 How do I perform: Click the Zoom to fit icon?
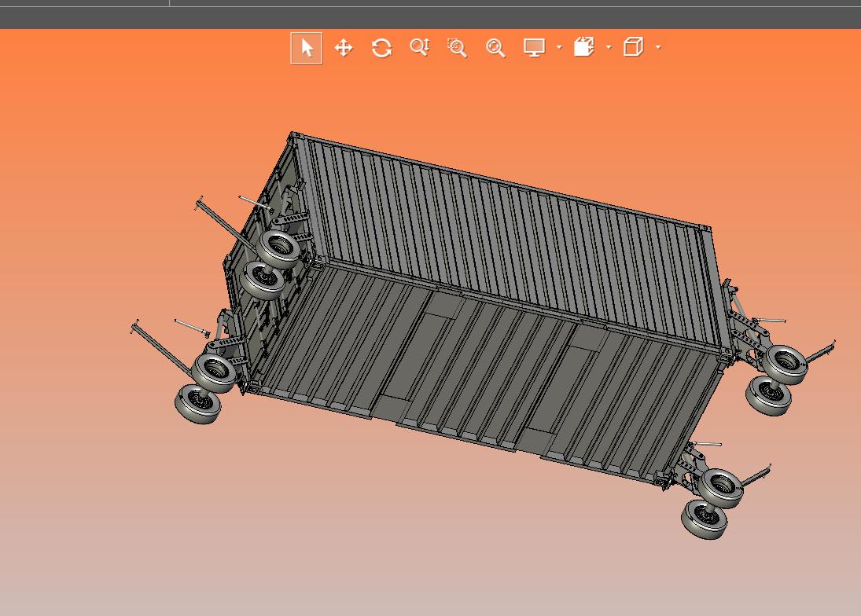(496, 48)
